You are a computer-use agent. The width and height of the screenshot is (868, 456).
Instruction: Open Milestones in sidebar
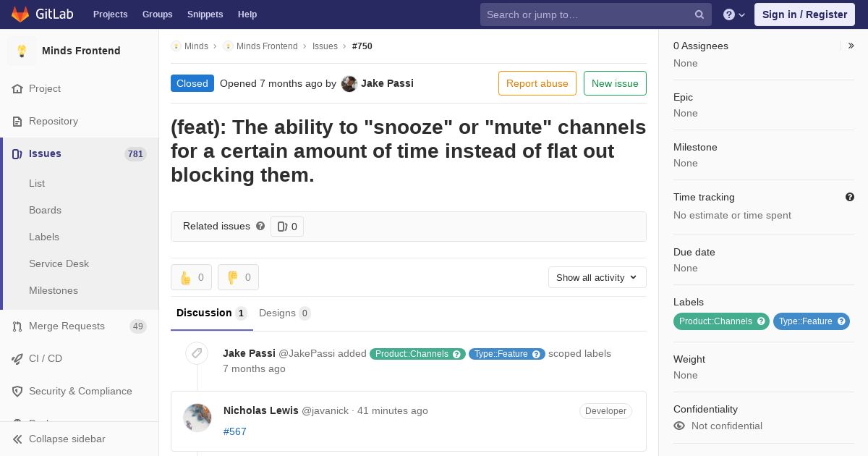tap(54, 290)
